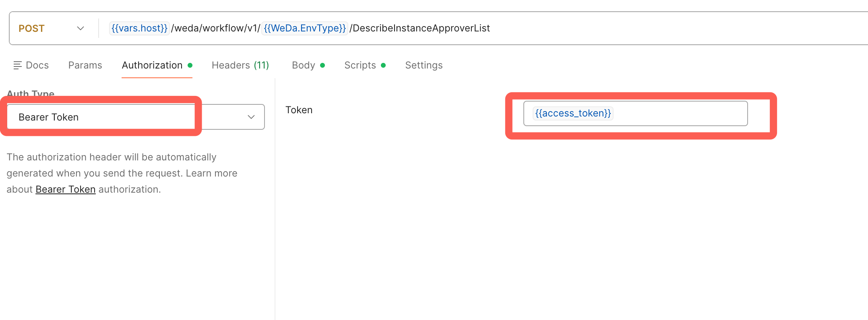Click the Docs icon beside the tabs
Image resolution: width=868 pixels, height=320 pixels.
tap(17, 65)
